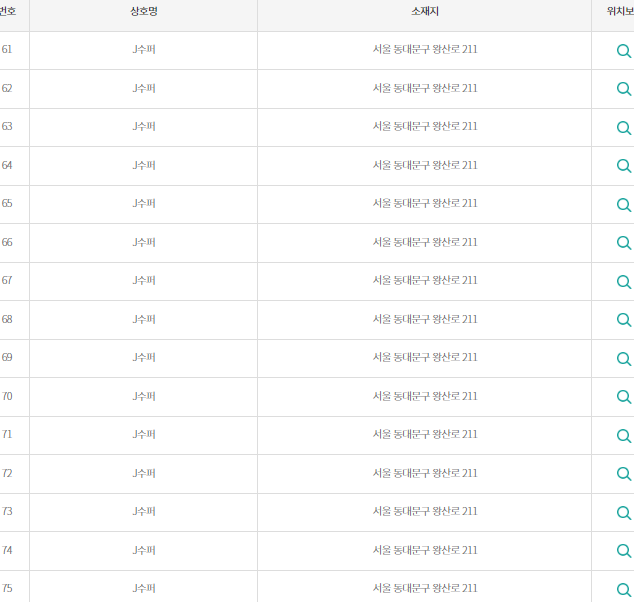Click address 서울 동대문구 왕산로 211 in row 64
The image size is (634, 602).
425,165
